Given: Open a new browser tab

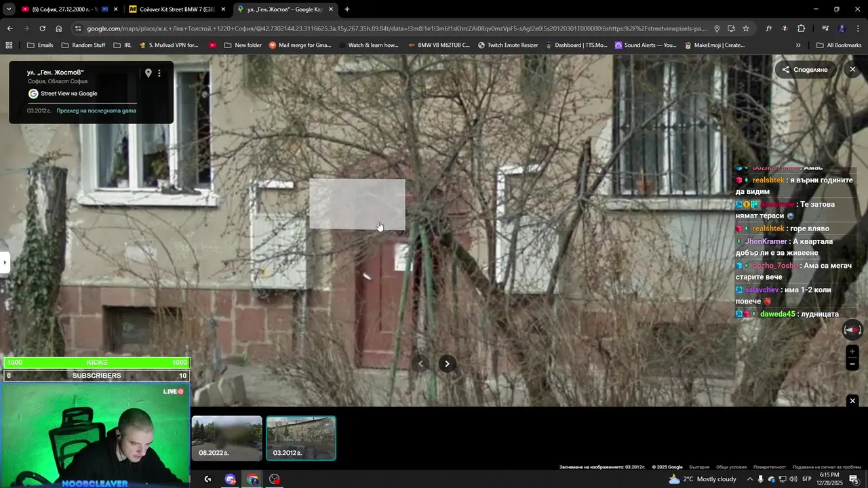Looking at the screenshot, I should click(347, 9).
